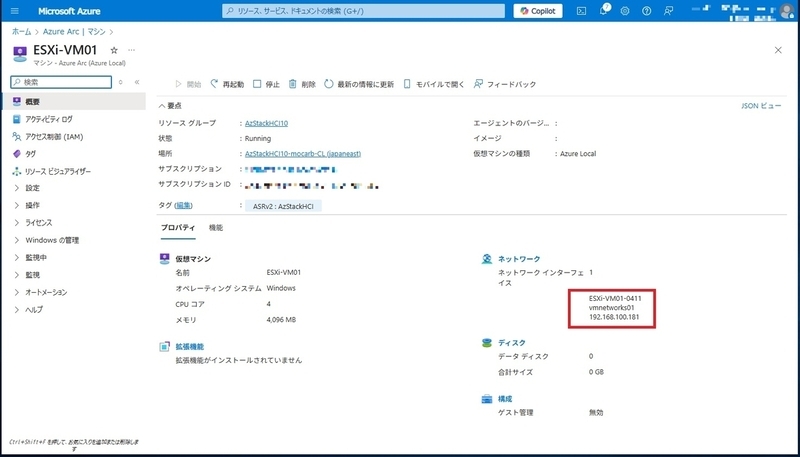Focus the sidebar 検索 field
The image size is (800, 457).
61,82
